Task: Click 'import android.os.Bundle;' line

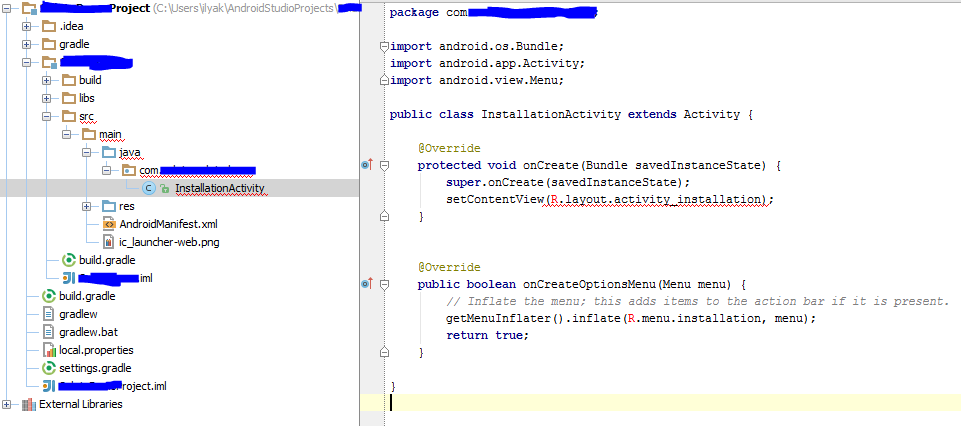Action: point(477,46)
